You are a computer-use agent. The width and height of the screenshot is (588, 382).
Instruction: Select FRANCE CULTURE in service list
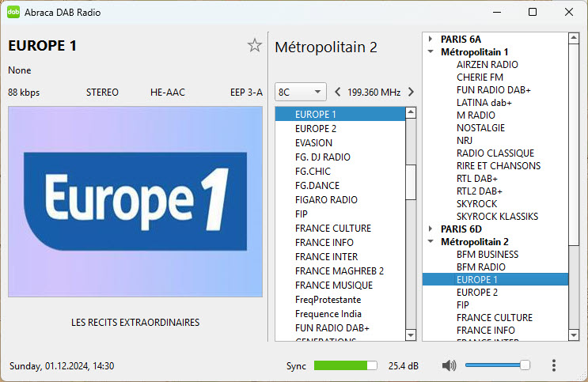coord(340,229)
